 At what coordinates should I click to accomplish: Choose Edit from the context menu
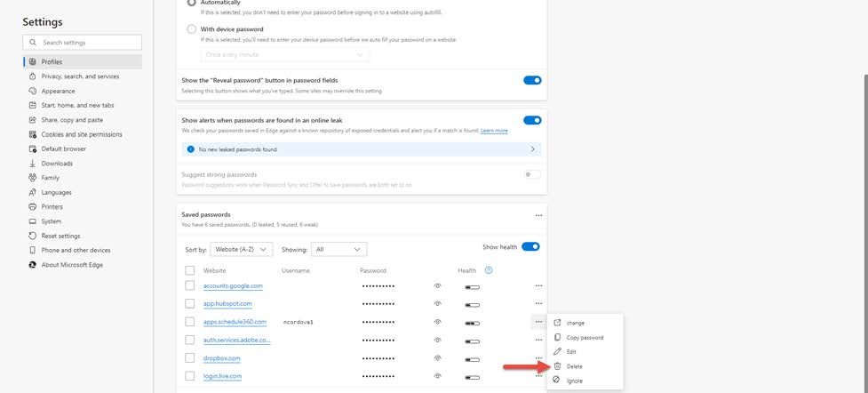585,351
